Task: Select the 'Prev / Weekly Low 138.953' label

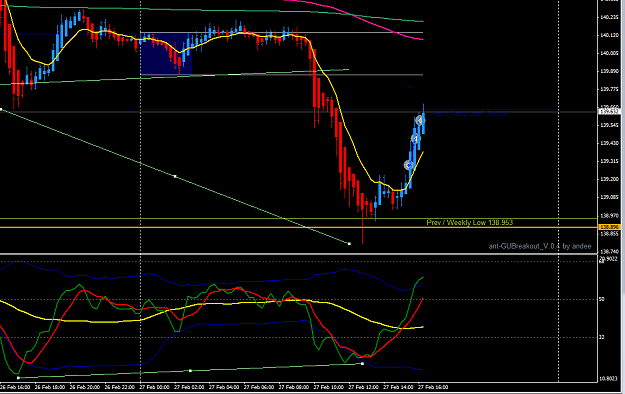Action: pyautogui.click(x=470, y=223)
